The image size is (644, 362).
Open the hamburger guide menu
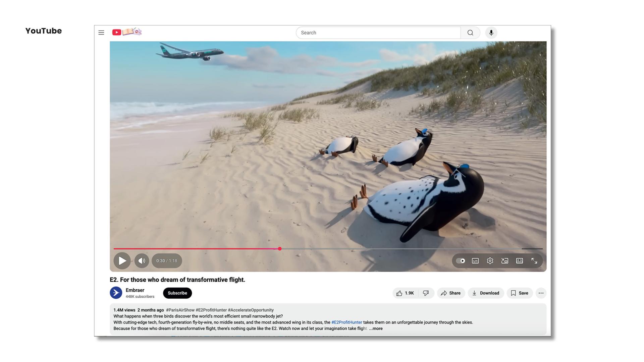(101, 33)
